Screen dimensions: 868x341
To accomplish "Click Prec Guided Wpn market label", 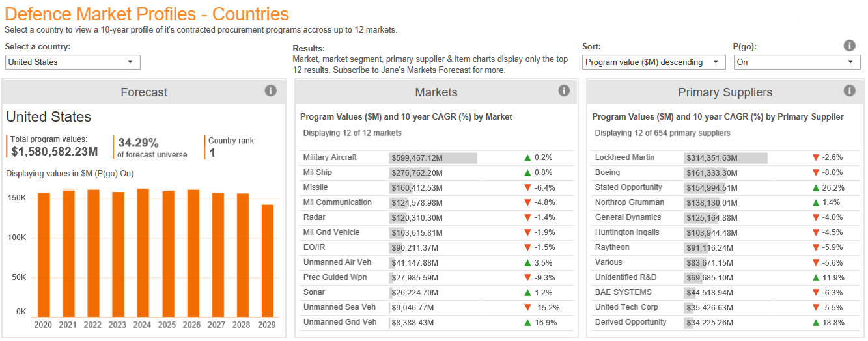I will pos(335,277).
